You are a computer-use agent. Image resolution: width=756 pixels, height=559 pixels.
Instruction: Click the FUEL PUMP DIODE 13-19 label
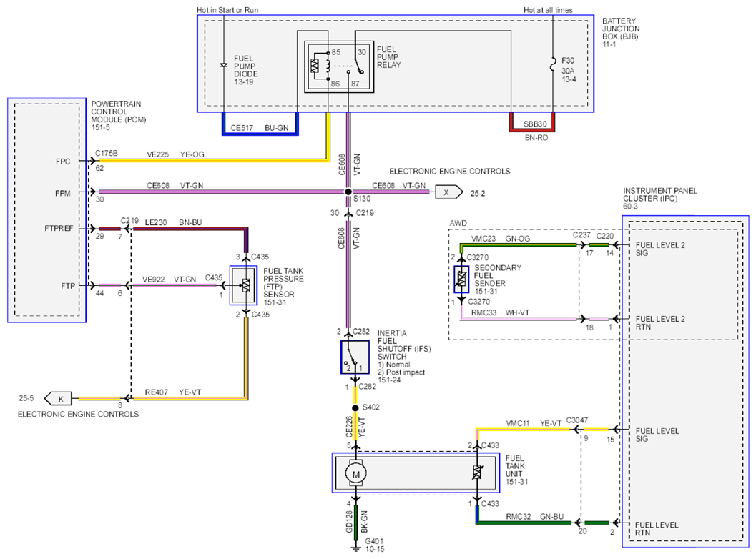pos(246,70)
